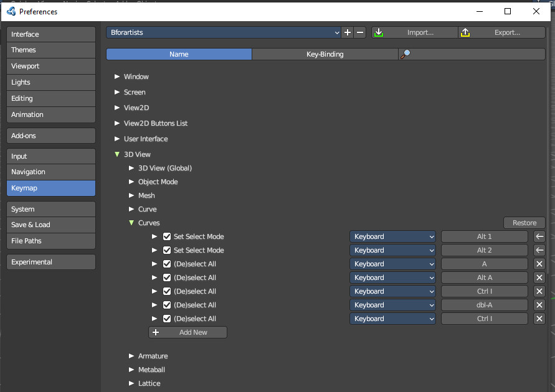Add a new keymap preset with the plus icon
The width and height of the screenshot is (555, 392).
coord(348,32)
